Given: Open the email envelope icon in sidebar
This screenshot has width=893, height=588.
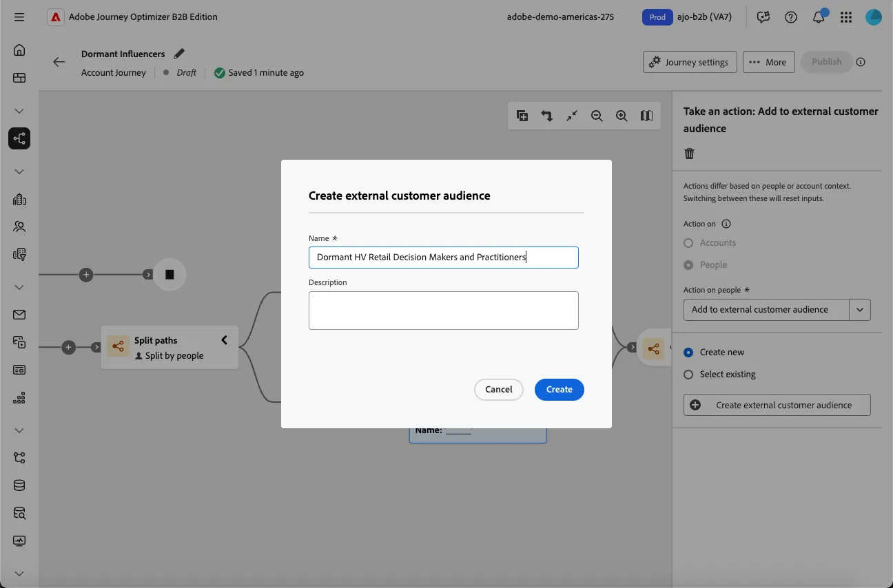Looking at the screenshot, I should click(x=19, y=315).
